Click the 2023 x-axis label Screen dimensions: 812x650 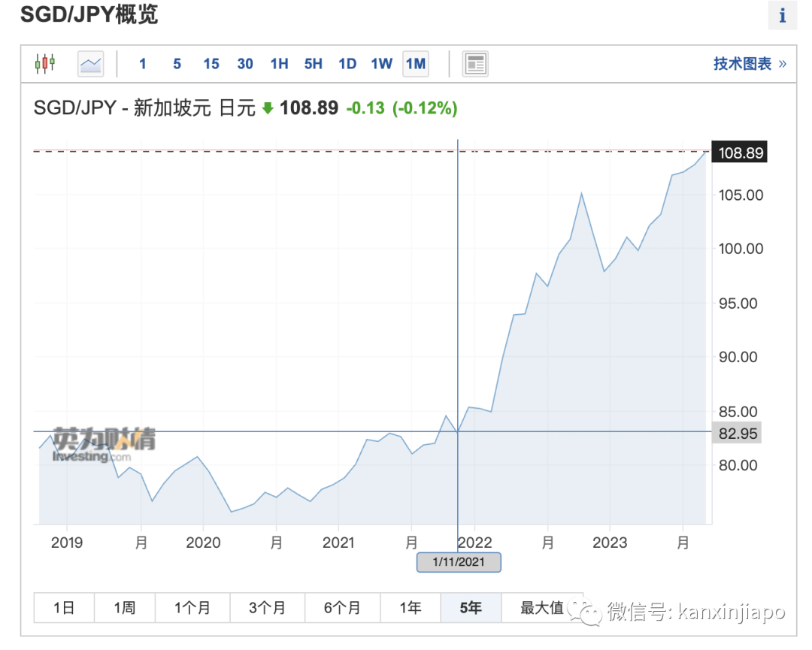610,543
